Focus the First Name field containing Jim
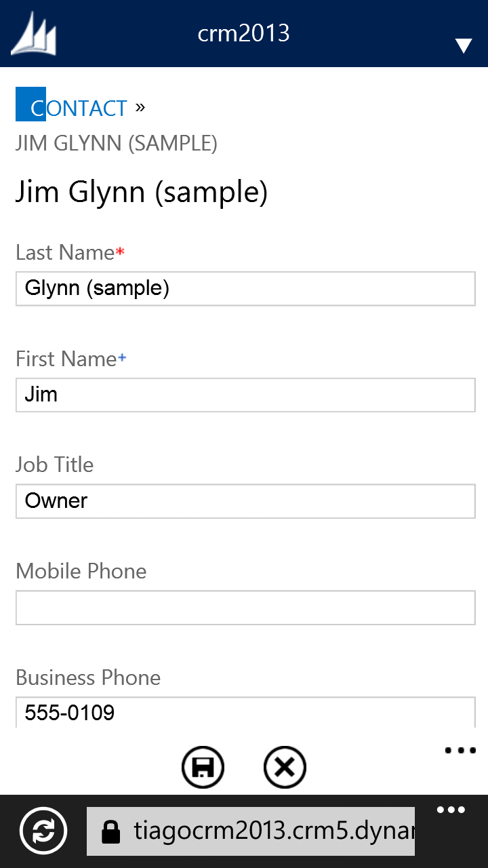Screen dimensions: 488x868 (x=245, y=395)
